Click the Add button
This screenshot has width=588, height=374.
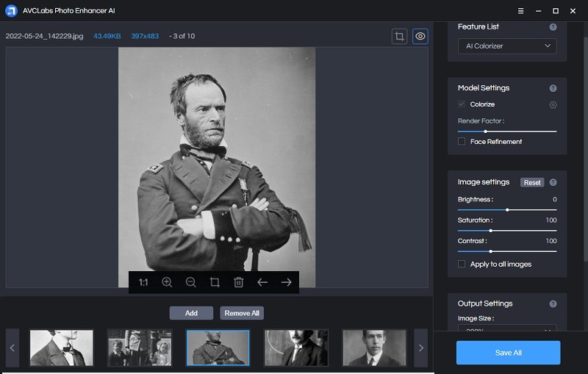click(191, 313)
